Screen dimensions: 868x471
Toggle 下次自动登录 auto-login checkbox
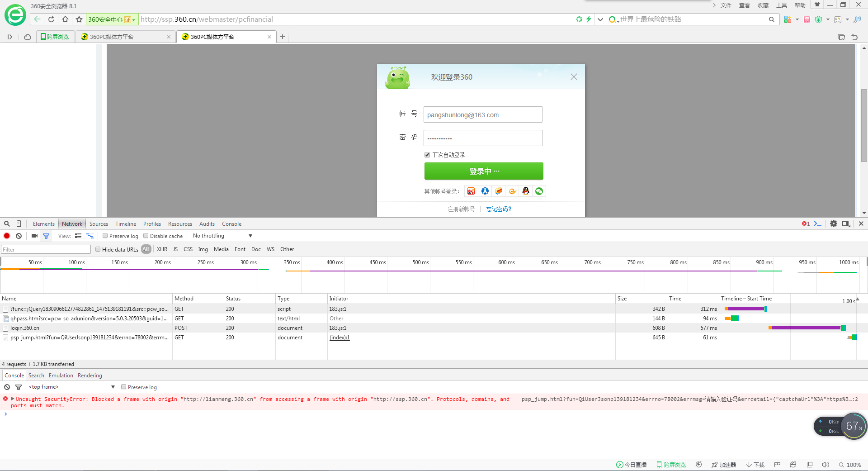click(427, 155)
